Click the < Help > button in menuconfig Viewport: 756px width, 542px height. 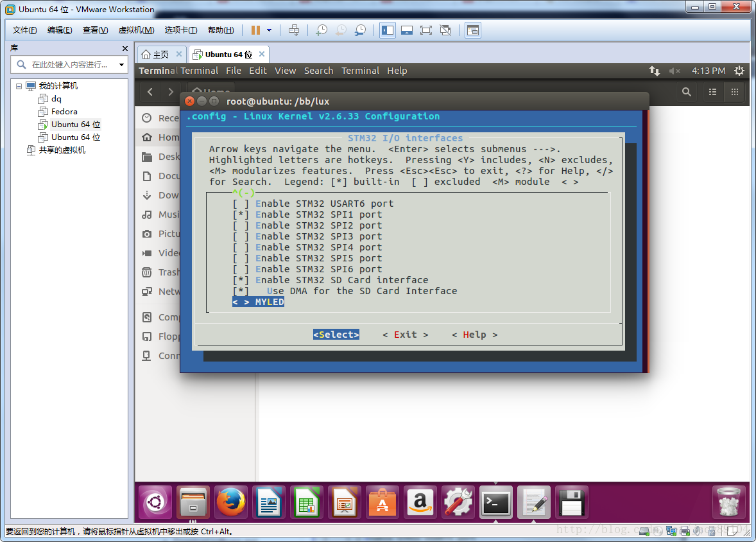click(474, 335)
